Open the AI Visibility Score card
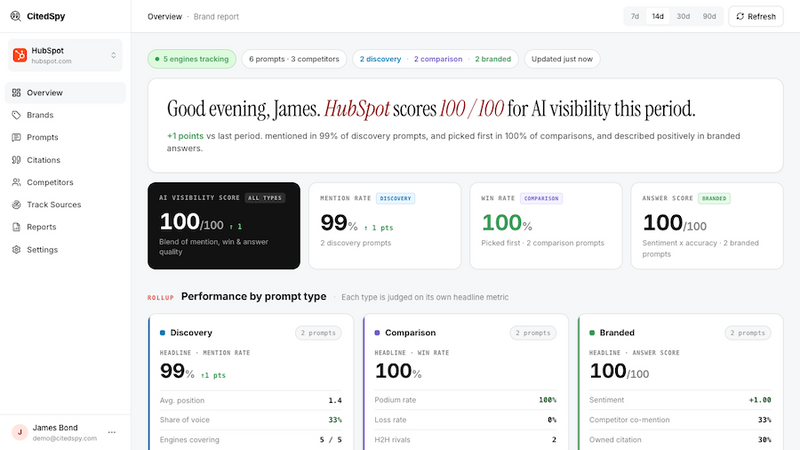 pos(224,226)
